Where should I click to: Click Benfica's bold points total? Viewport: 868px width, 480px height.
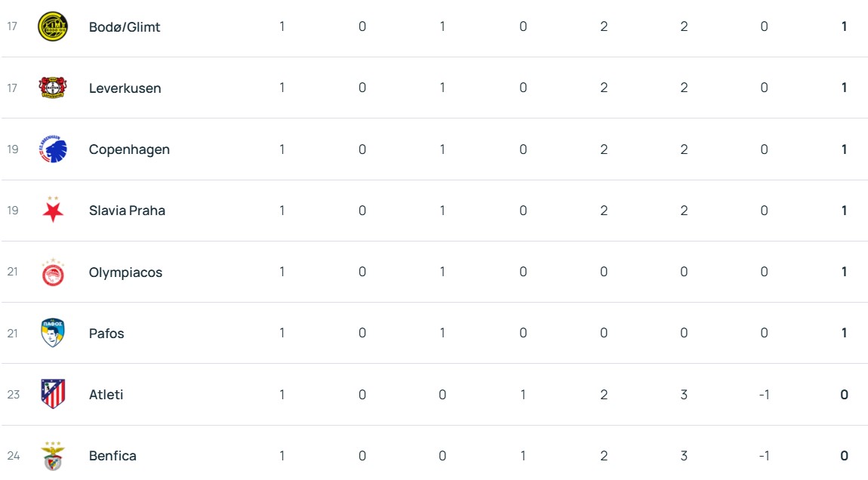tap(844, 456)
